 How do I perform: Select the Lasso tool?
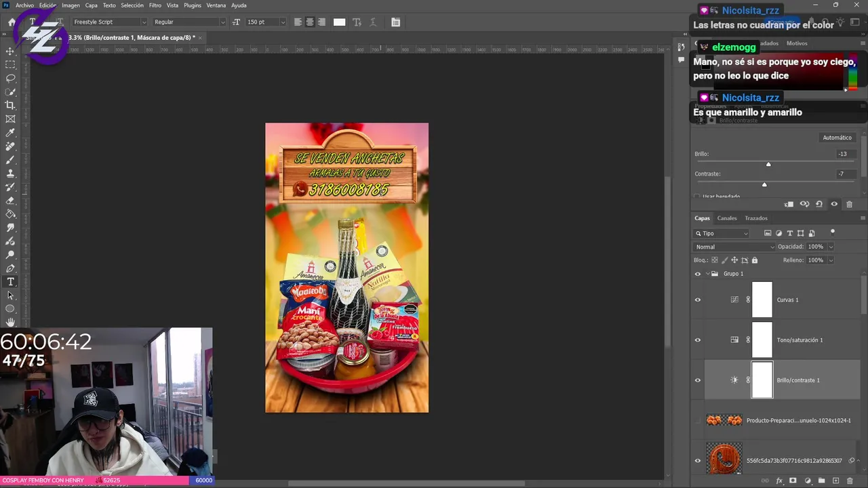pos(10,78)
